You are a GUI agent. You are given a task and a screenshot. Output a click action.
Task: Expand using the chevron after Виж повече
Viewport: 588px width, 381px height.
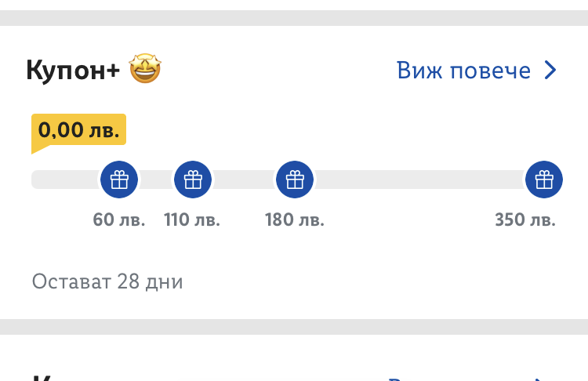[x=550, y=71]
